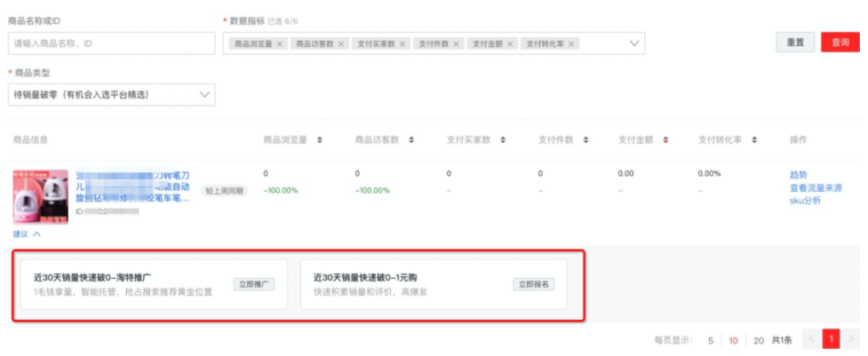Remove the 支付转化率 tag
Viewport: 868px width, 356px height.
click(571, 44)
